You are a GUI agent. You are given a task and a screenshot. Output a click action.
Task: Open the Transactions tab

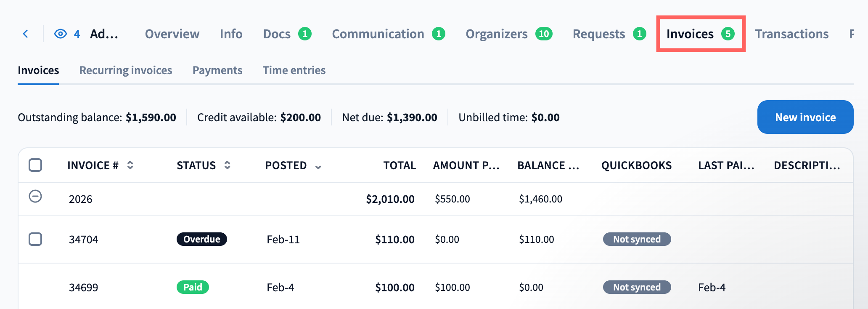(x=791, y=34)
